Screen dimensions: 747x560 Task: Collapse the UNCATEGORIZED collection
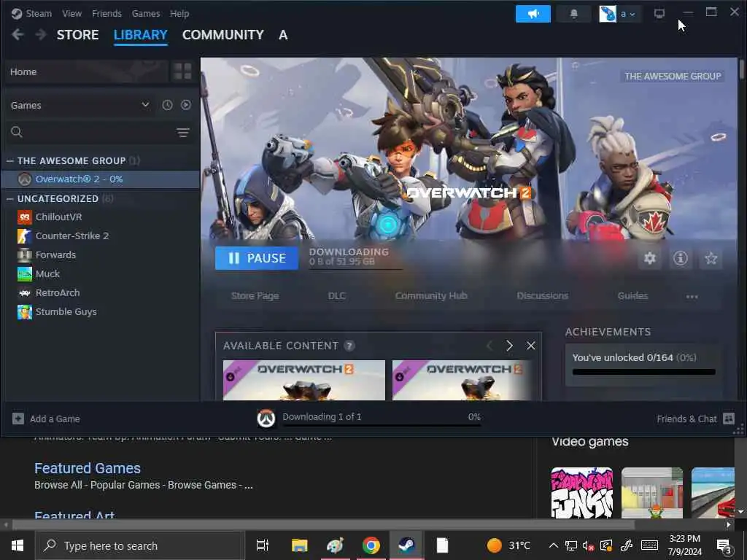tap(9, 198)
